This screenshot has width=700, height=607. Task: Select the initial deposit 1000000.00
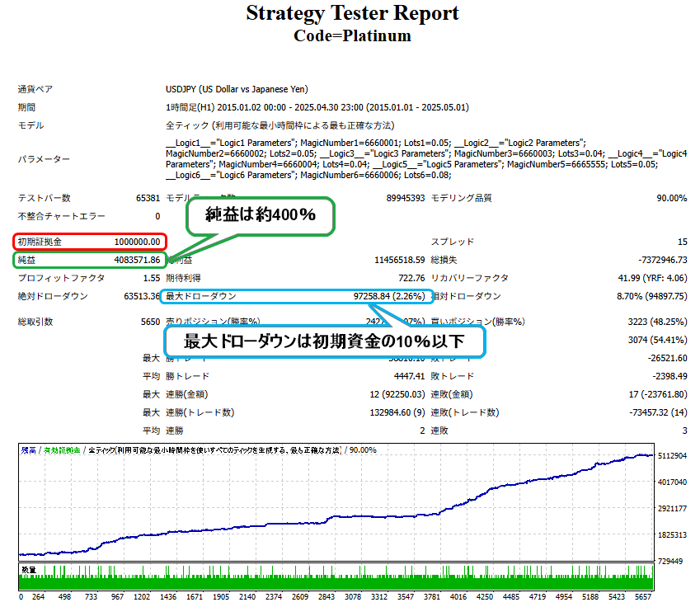(137, 242)
